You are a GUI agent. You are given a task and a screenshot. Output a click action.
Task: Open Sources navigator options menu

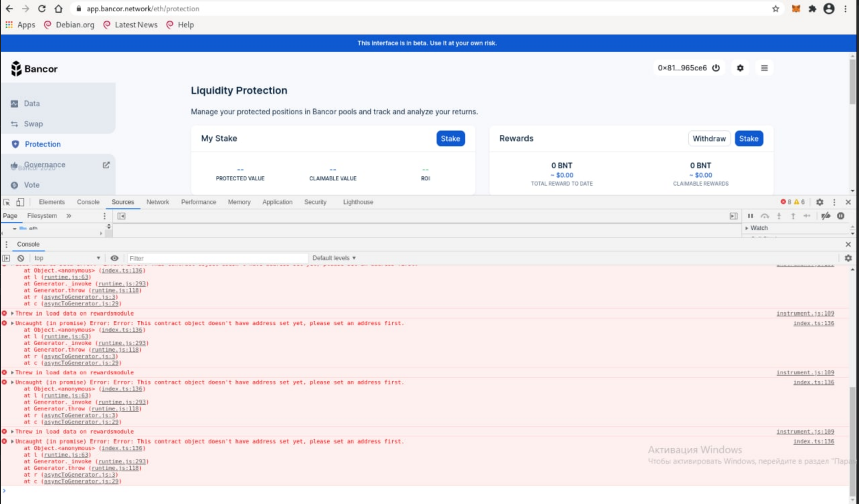pos(104,216)
